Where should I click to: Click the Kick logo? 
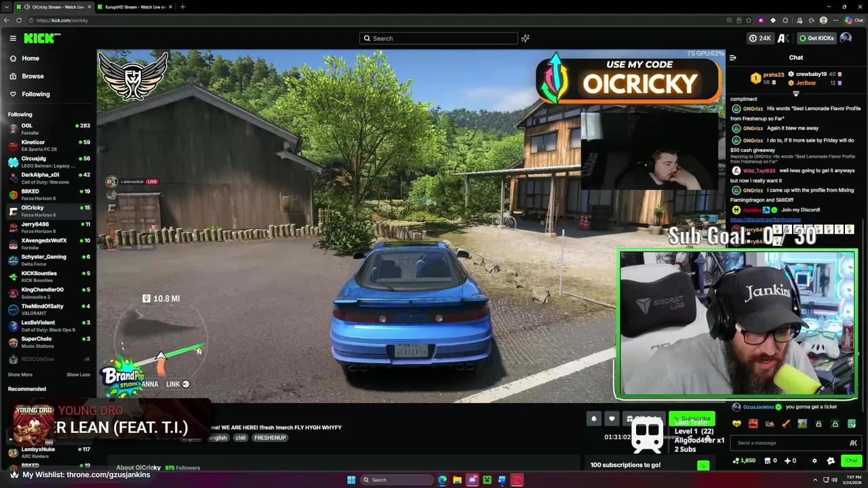click(x=42, y=38)
